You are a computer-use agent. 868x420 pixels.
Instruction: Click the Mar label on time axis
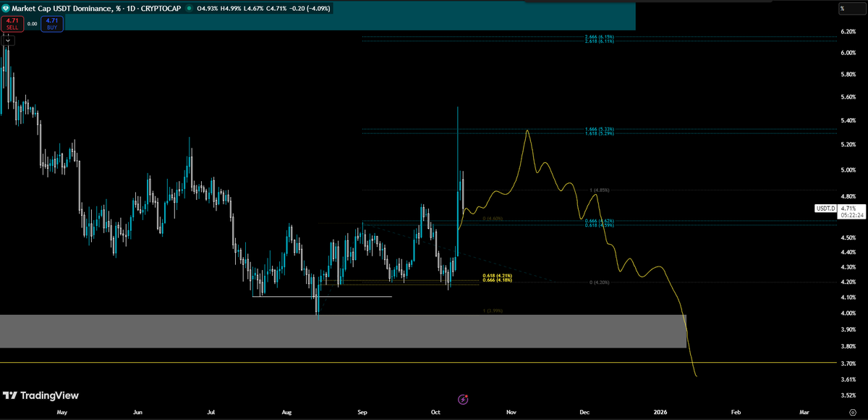tap(804, 411)
